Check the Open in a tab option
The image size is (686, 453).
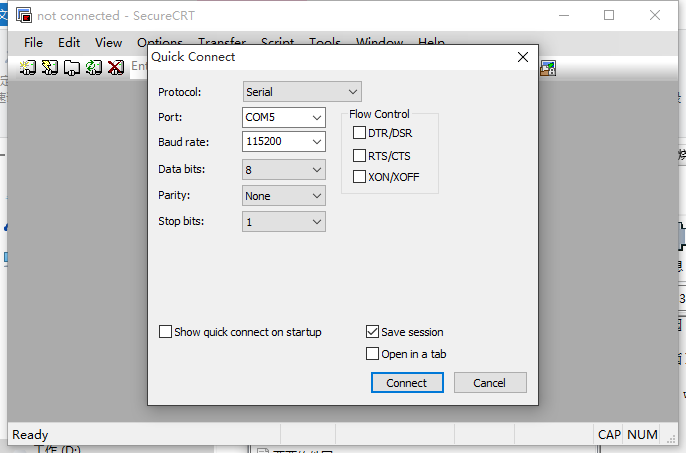point(372,354)
